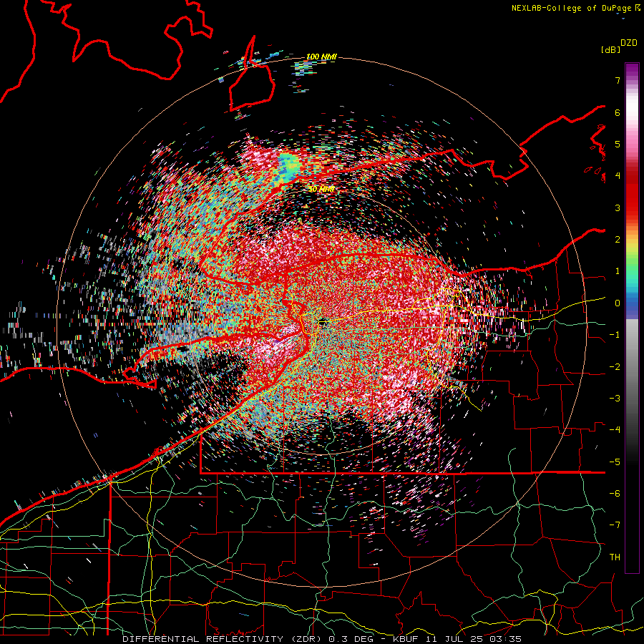This screenshot has width=644, height=644.
Task: Click the NEXLAB-College of DuPage credit text
Action: tap(572, 8)
